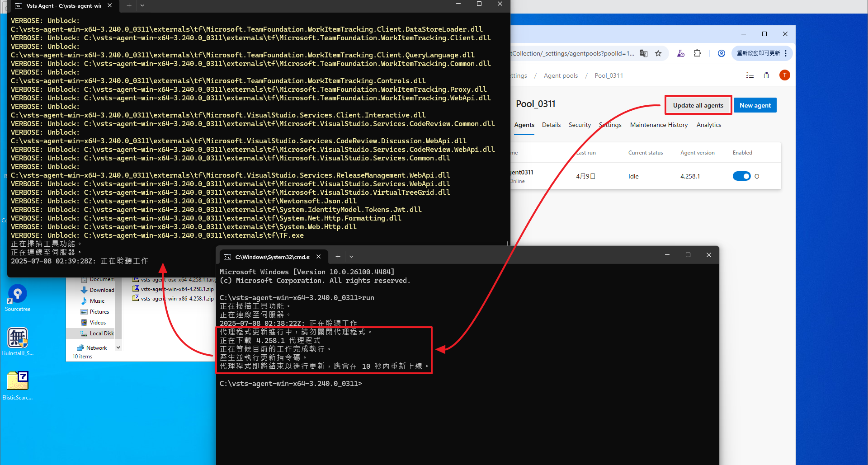The image size is (868, 465).
Task: Switch to the Details tab
Action: pyautogui.click(x=552, y=125)
